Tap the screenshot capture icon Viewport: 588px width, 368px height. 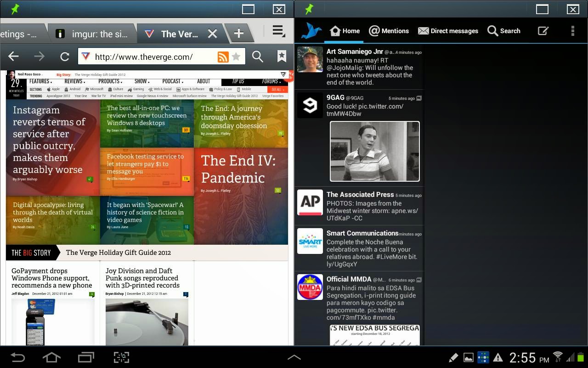pyautogui.click(x=121, y=357)
